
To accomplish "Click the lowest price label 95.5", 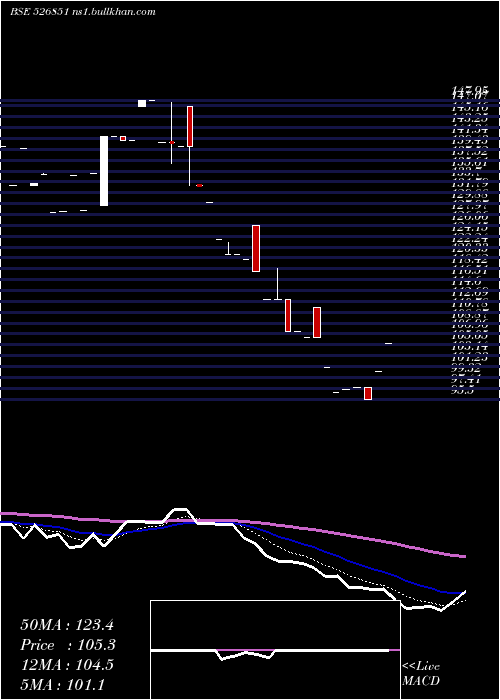I will (x=462, y=391).
